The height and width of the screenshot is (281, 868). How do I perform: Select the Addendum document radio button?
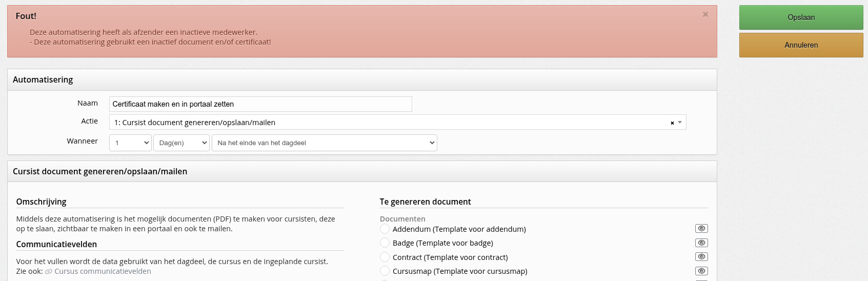coord(385,229)
